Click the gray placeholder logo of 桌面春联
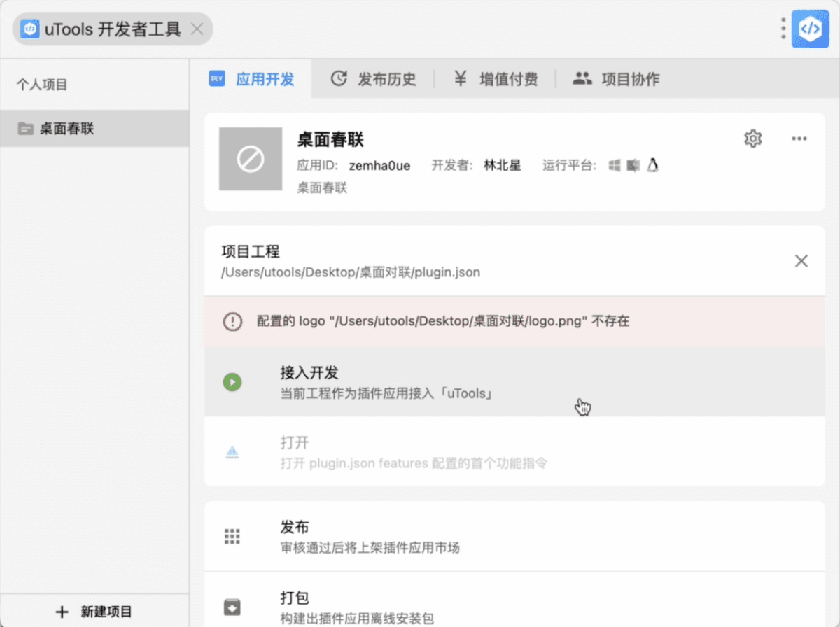840x627 pixels. coord(250,159)
